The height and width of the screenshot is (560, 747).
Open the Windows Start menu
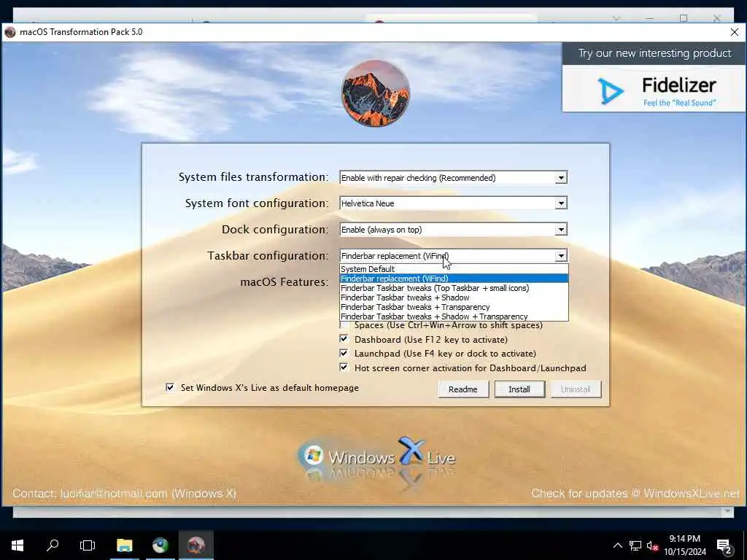(18, 545)
